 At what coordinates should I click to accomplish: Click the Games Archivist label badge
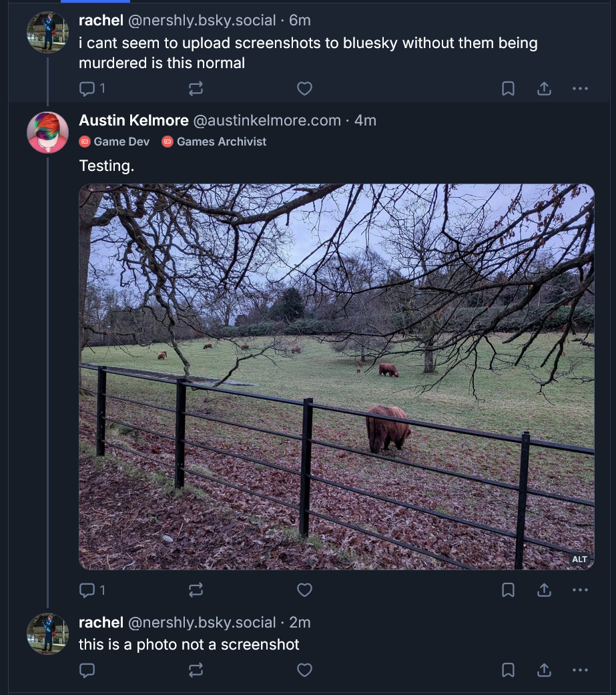click(214, 142)
